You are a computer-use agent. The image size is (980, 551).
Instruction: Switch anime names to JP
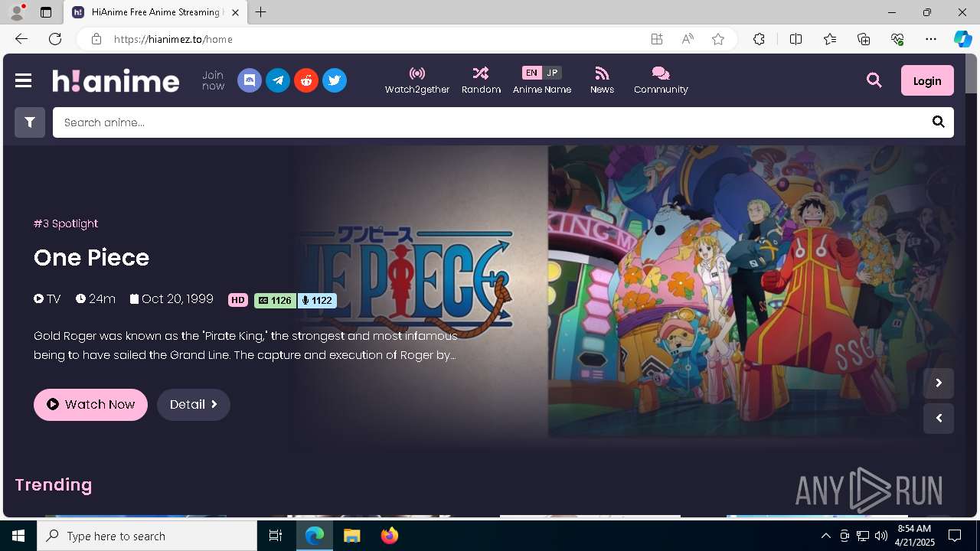(x=552, y=73)
